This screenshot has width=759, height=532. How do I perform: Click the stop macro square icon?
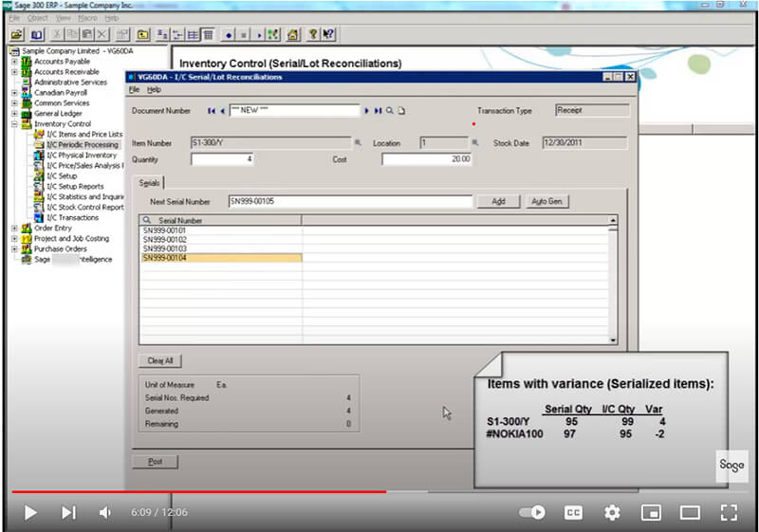(x=244, y=35)
